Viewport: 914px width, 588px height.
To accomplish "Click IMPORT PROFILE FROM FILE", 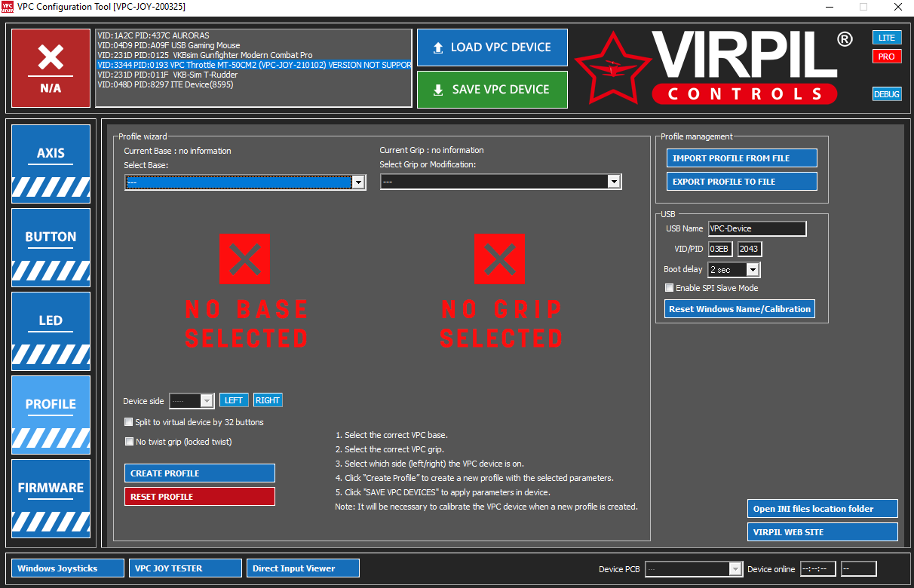I will point(742,158).
